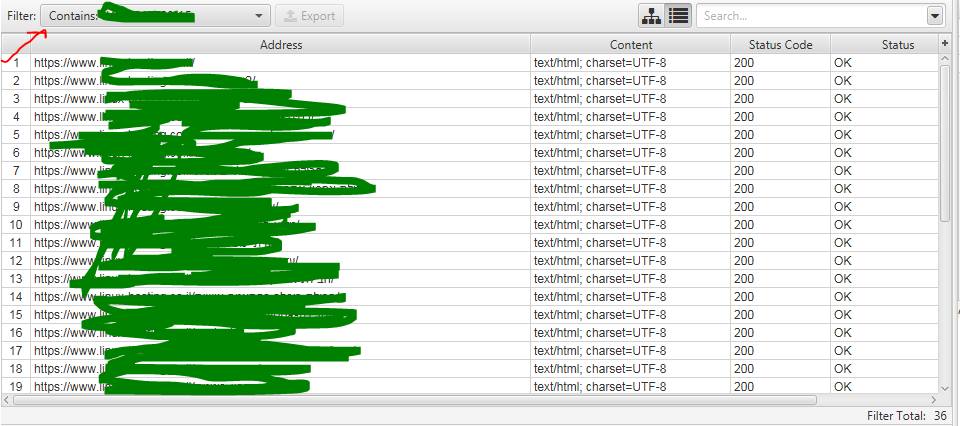This screenshot has width=960, height=426.
Task: Select row 1 in the table
Action: pos(470,62)
